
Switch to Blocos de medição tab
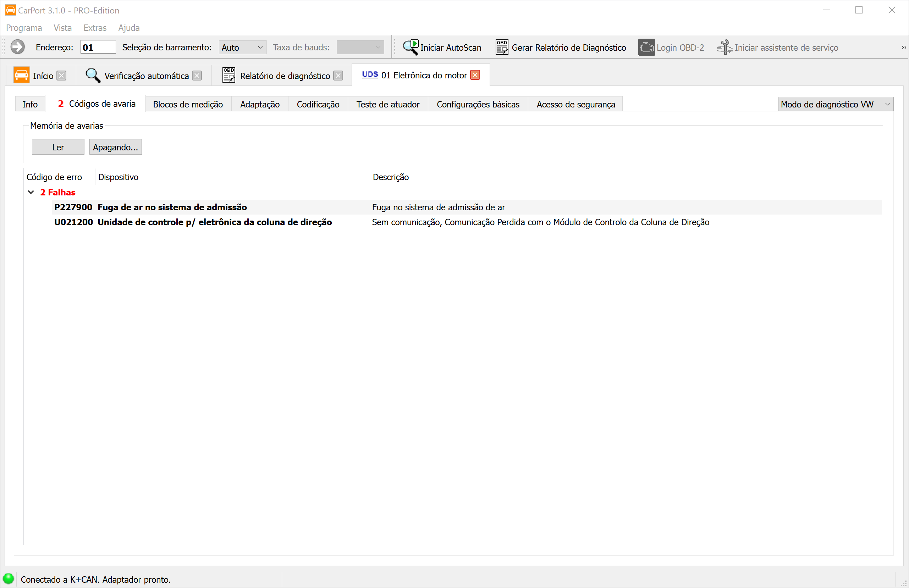tap(188, 104)
